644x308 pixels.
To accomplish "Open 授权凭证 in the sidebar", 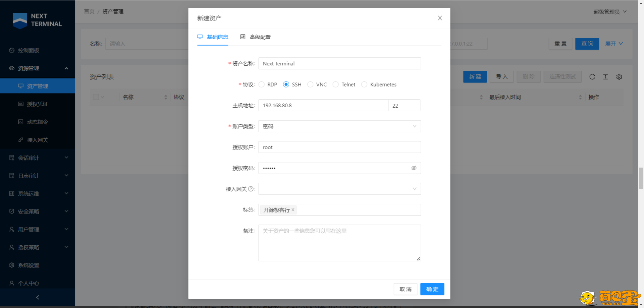I will click(37, 104).
